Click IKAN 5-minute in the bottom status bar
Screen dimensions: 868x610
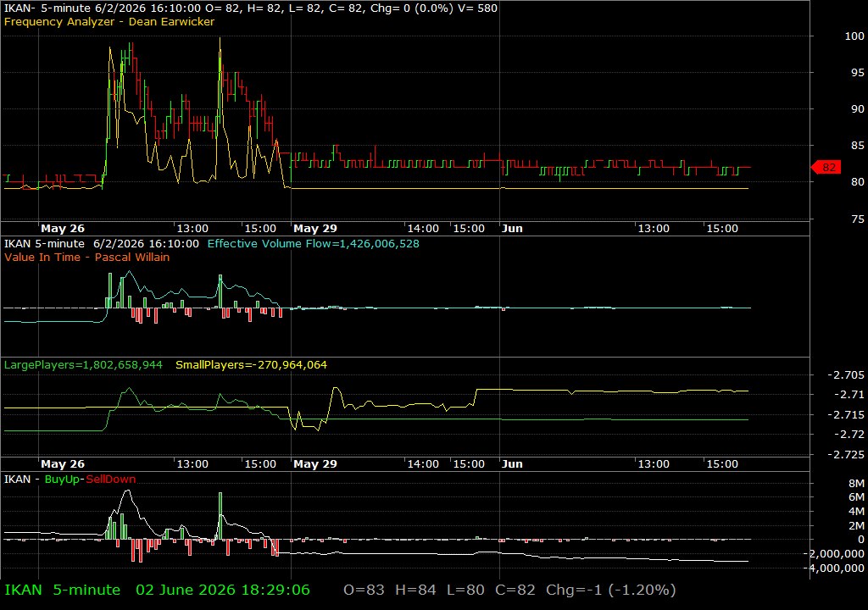[x=62, y=590]
